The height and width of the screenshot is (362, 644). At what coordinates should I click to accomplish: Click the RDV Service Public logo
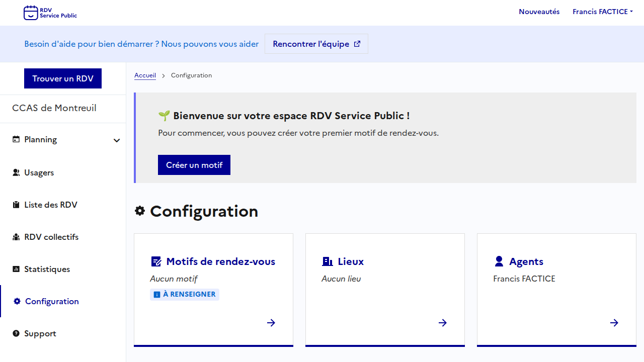(x=50, y=13)
